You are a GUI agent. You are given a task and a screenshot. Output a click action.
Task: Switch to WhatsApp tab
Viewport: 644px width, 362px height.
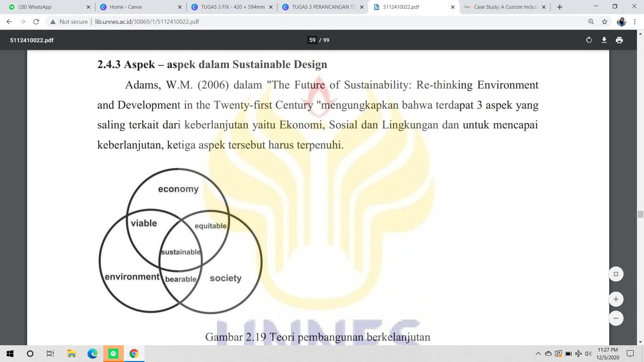click(35, 7)
